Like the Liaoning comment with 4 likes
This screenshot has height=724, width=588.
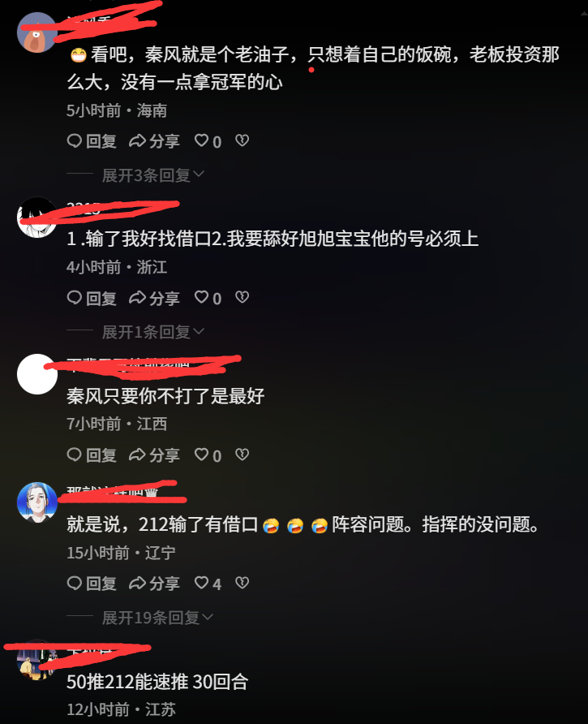(208, 583)
